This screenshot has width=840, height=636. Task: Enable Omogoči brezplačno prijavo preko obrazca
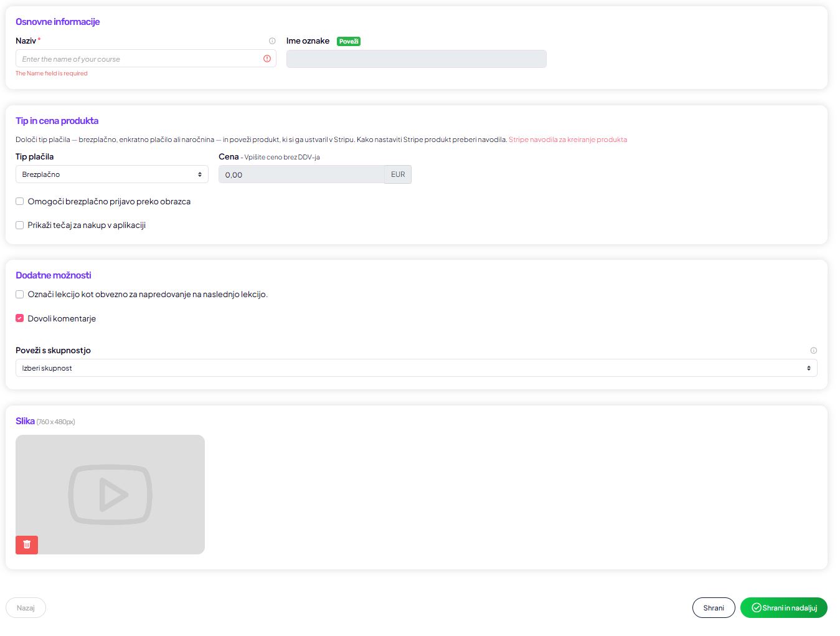20,201
